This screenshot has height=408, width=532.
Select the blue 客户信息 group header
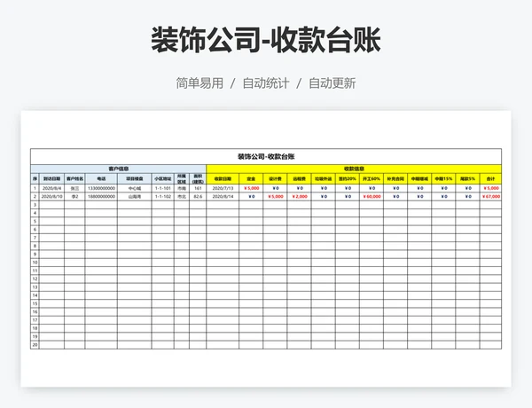[119, 169]
